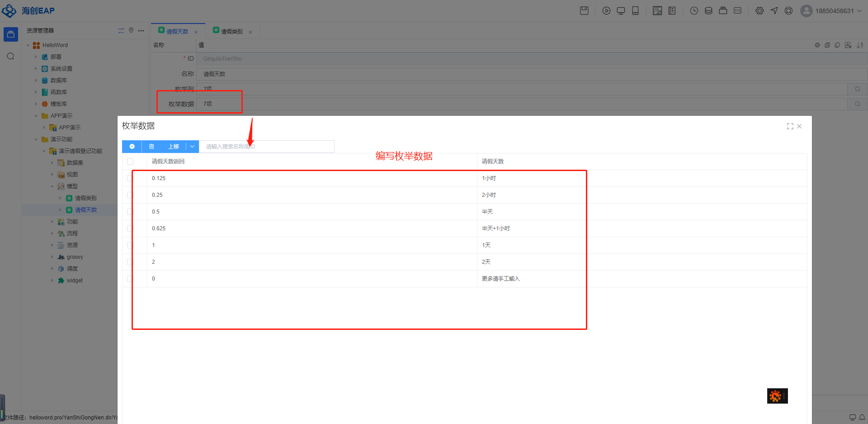
Task: Click the run play icon in top toolbar
Action: 606,11
